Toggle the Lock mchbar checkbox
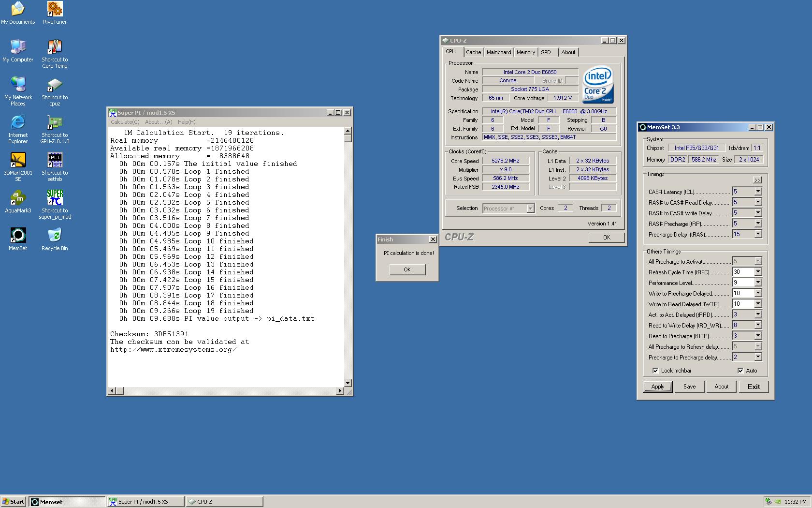The image size is (812, 508). pos(655,371)
